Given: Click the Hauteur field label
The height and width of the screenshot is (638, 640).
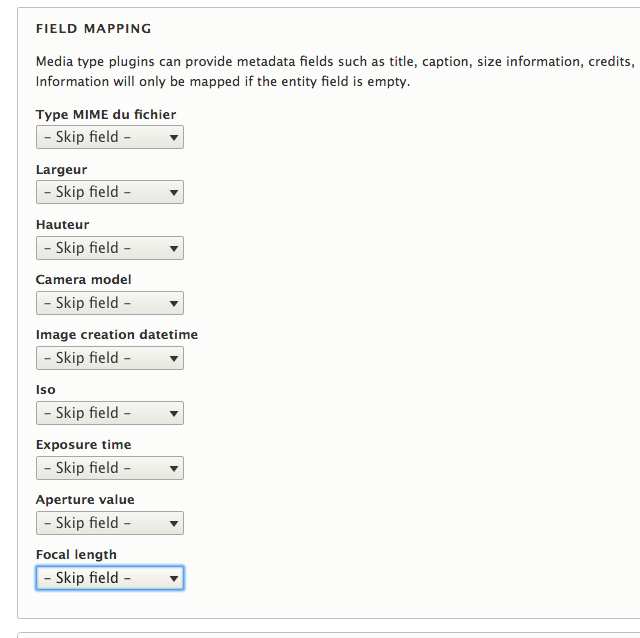Looking at the screenshot, I should pos(62,225).
